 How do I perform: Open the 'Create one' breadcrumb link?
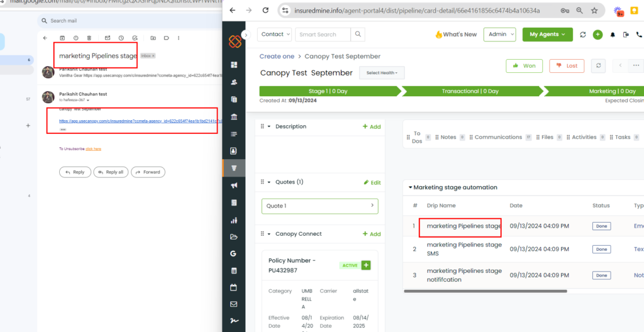tap(277, 57)
